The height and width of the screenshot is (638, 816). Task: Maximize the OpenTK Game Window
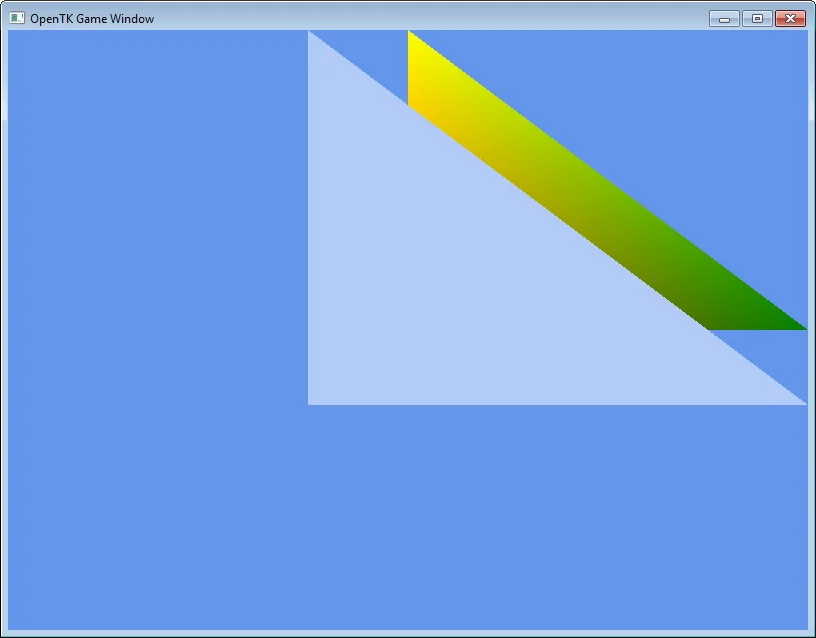(x=757, y=19)
